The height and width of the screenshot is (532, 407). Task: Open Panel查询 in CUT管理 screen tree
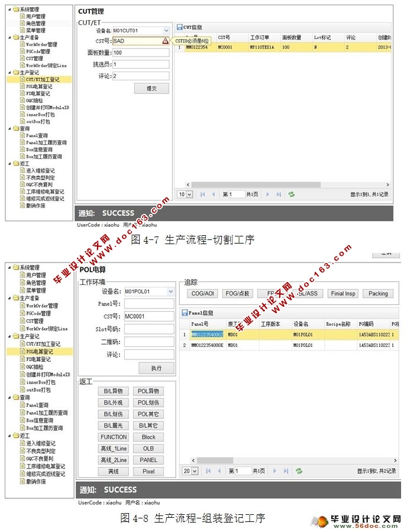(x=37, y=136)
